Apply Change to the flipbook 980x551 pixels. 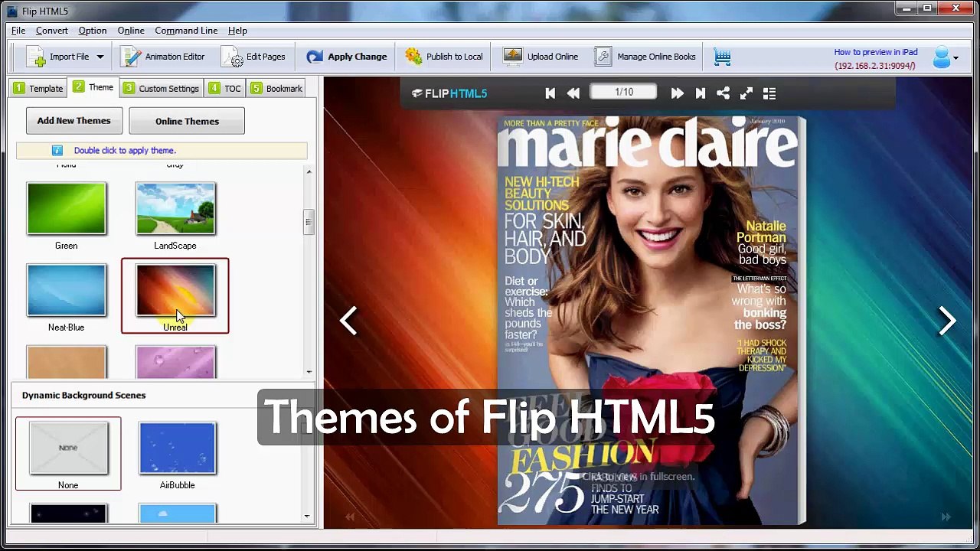[347, 57]
